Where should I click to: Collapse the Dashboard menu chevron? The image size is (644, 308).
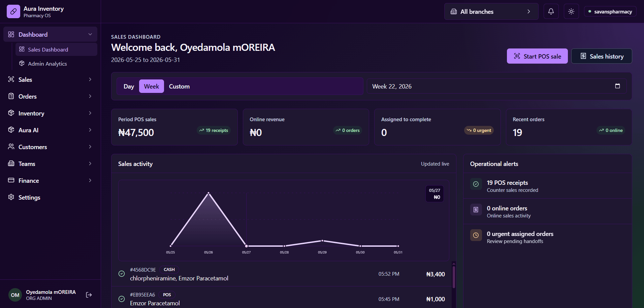[90, 34]
